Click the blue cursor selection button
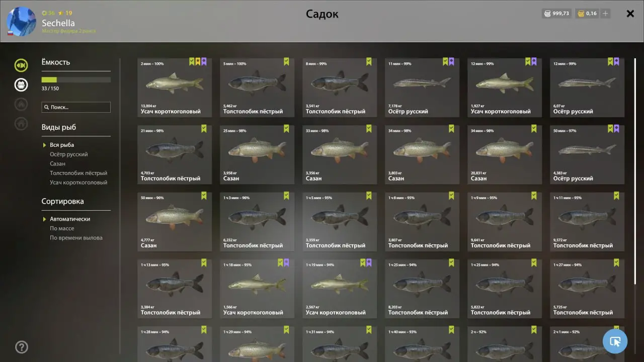This screenshot has width=644, height=362. click(615, 341)
